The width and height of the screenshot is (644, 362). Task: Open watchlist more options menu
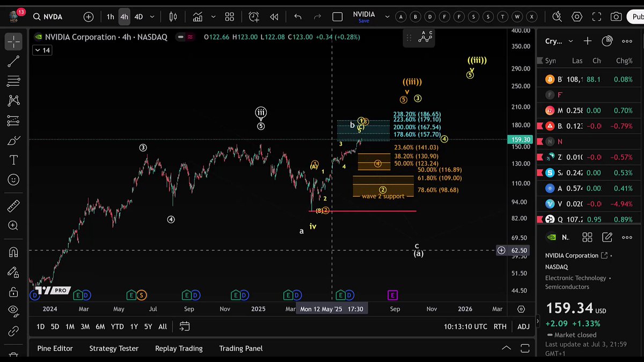point(627,41)
